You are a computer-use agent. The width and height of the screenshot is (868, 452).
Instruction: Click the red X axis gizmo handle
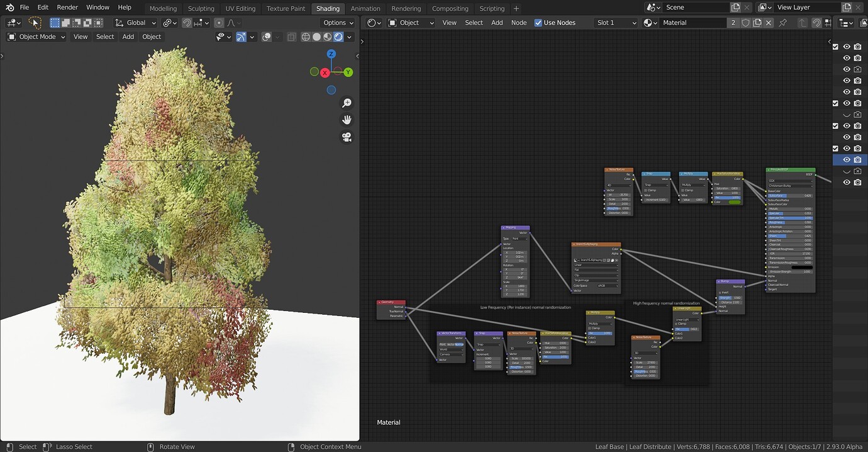(325, 73)
